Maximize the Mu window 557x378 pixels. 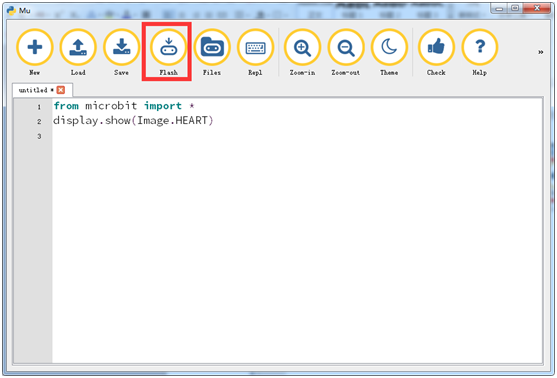tap(515, 8)
